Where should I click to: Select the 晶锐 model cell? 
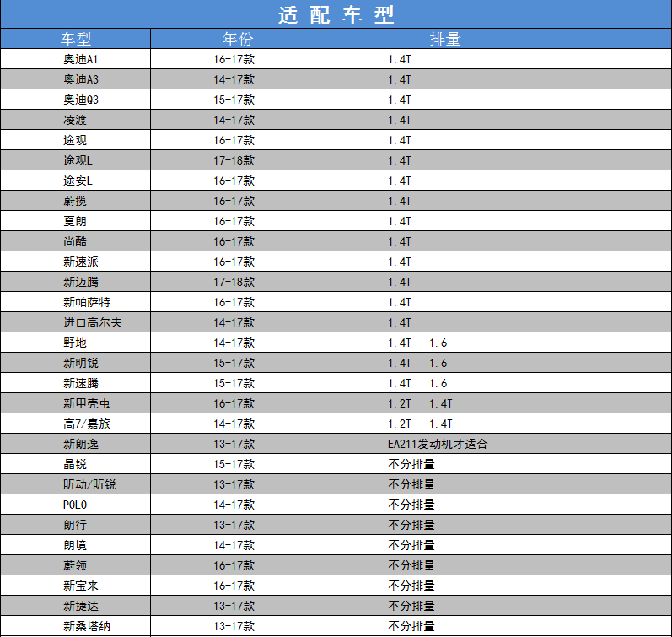click(75, 464)
